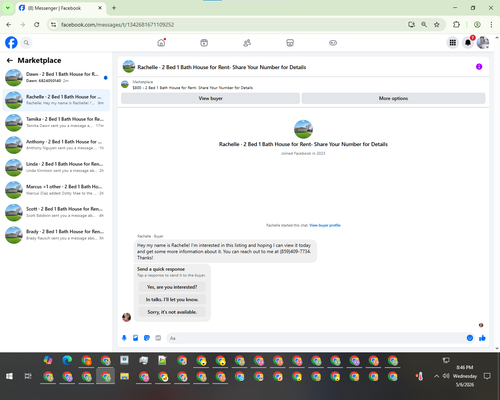500x400 pixels.
Task: Select the Rachelle conversation in list
Action: coord(56,100)
